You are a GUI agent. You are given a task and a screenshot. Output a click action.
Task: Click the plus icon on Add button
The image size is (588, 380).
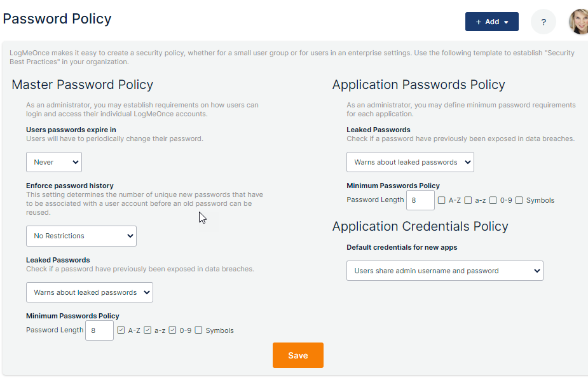[479, 22]
